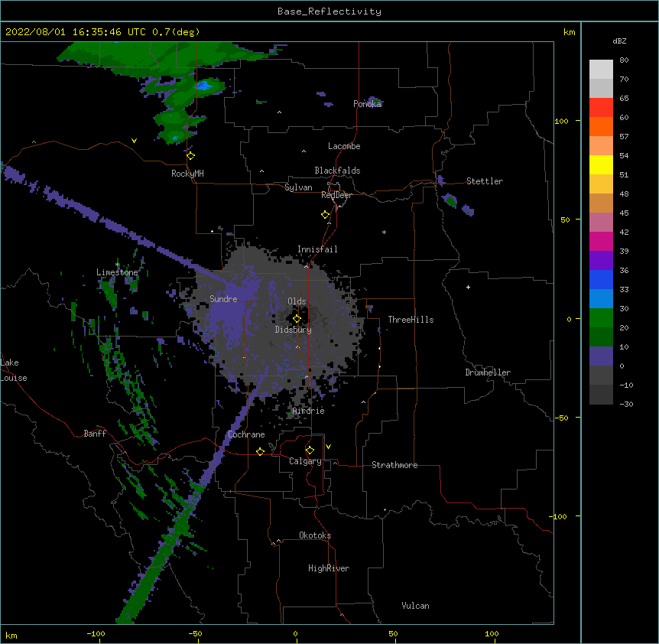The image size is (659, 644).
Task: Select the Sylvan label
Action: 298,187
